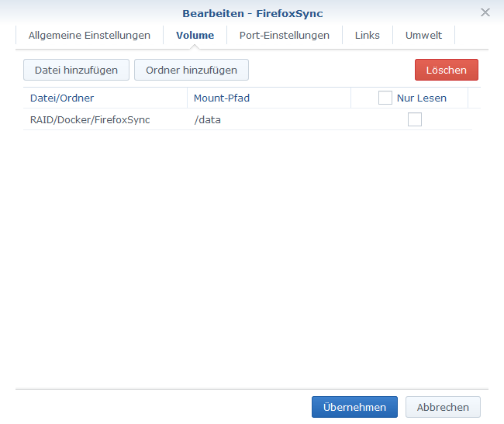504x424 pixels.
Task: Click the /data mount path cell
Action: pyautogui.click(x=207, y=120)
